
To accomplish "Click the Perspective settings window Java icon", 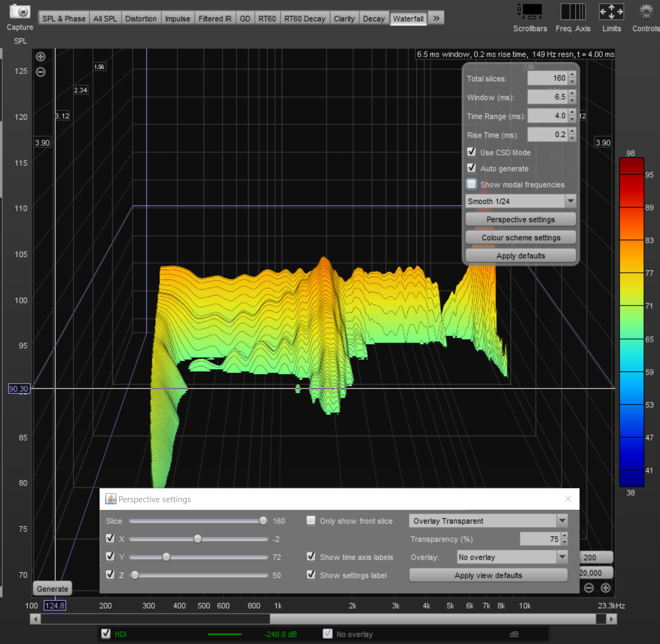I will click(x=110, y=499).
